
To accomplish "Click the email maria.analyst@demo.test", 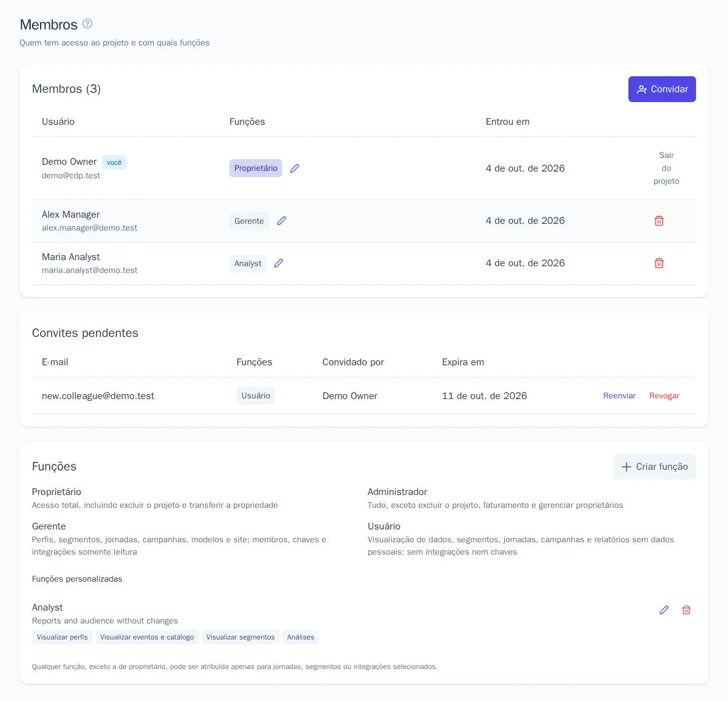I will tap(90, 270).
